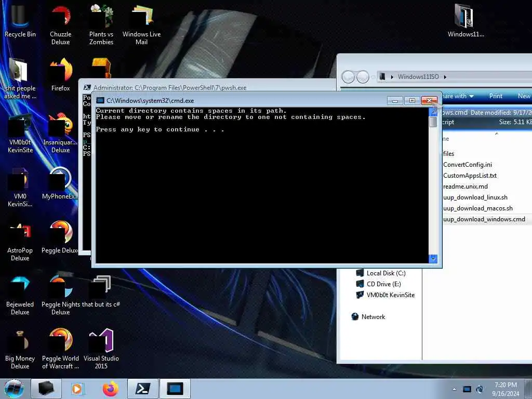532x399 pixels.
Task: Open Local Disk (C:) in navigation pane
Action: click(x=381, y=273)
